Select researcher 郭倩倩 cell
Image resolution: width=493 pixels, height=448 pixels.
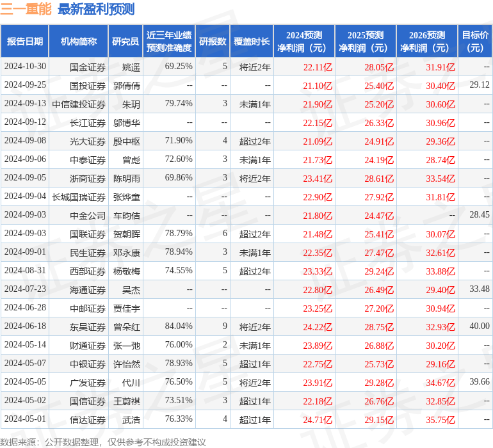(127, 86)
